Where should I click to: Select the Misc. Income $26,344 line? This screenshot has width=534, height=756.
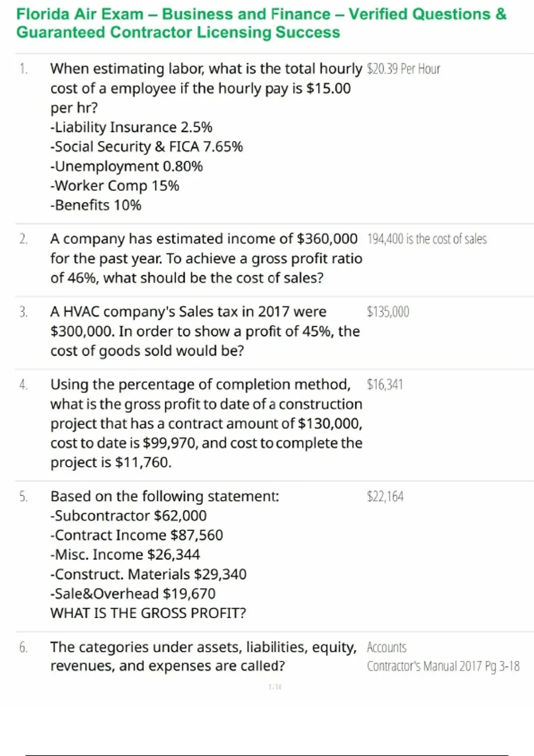[125, 555]
